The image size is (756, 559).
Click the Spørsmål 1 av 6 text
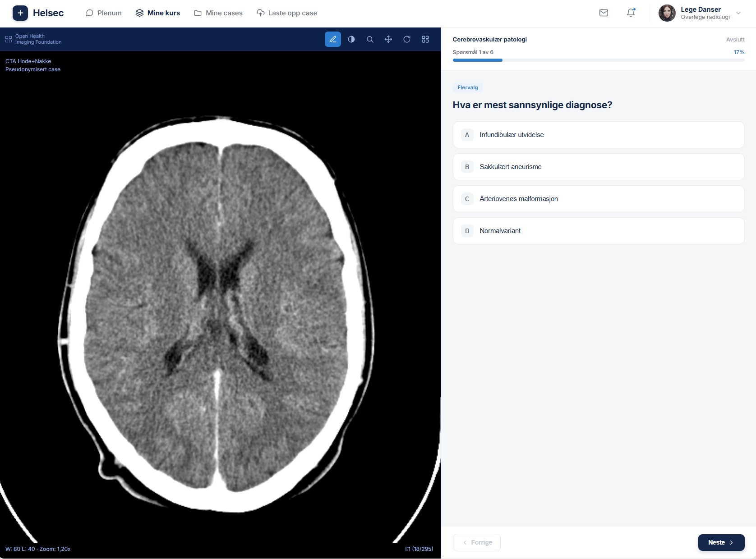tap(473, 52)
